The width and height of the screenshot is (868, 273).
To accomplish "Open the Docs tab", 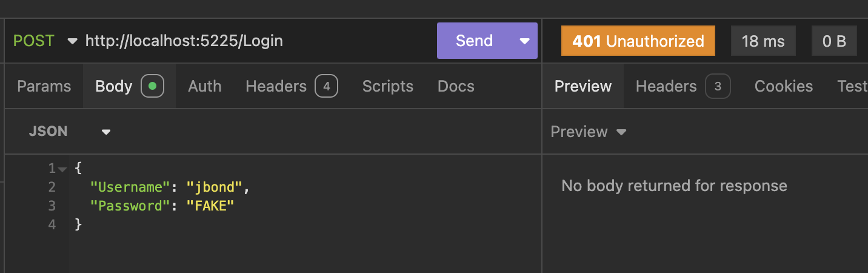I will (456, 86).
